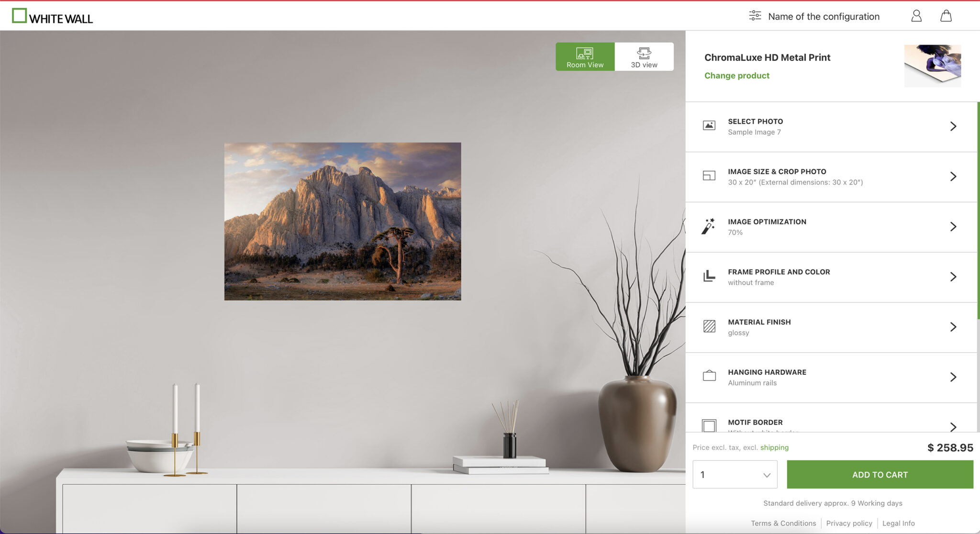Open the user account icon

click(916, 16)
